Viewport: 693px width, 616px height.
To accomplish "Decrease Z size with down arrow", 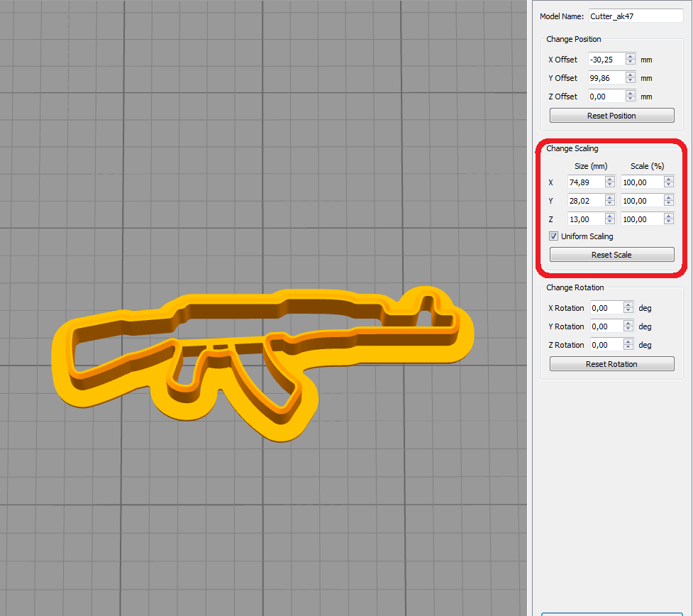I will point(610,222).
